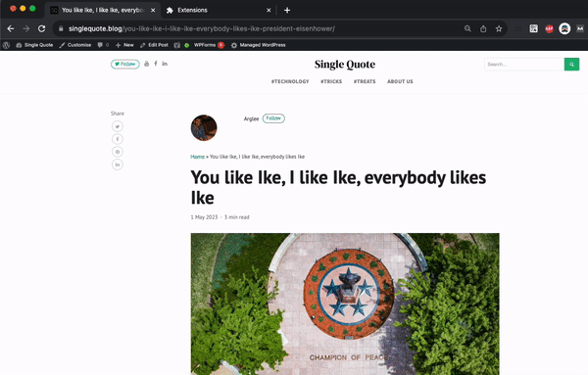Click the author name Arglee
The width and height of the screenshot is (588, 375).
[x=251, y=118]
